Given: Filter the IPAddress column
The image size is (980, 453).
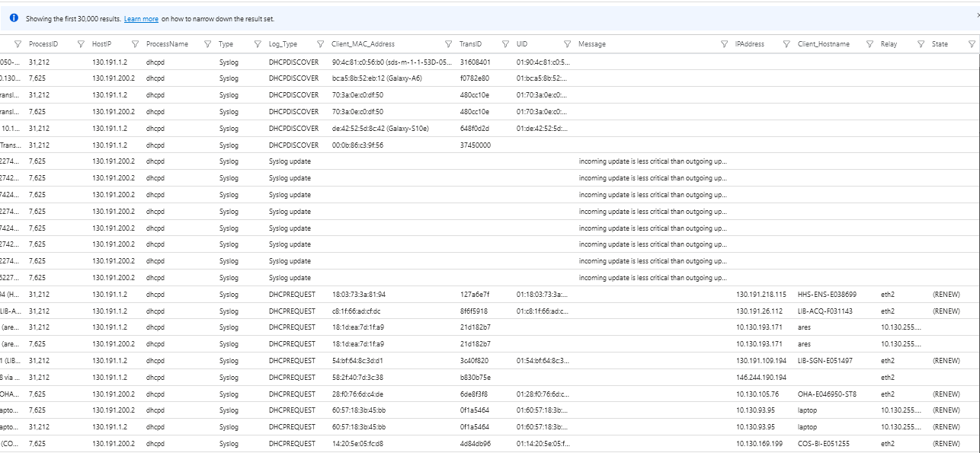Looking at the screenshot, I should (x=724, y=43).
